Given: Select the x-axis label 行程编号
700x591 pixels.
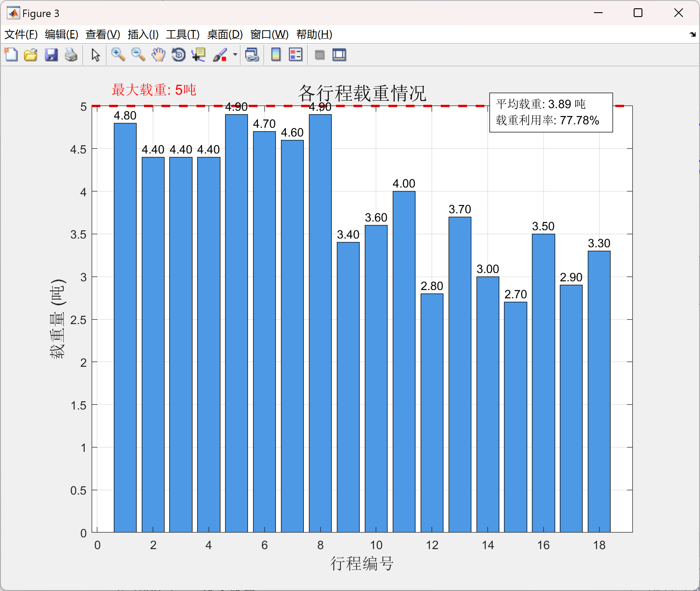Looking at the screenshot, I should pyautogui.click(x=362, y=564).
